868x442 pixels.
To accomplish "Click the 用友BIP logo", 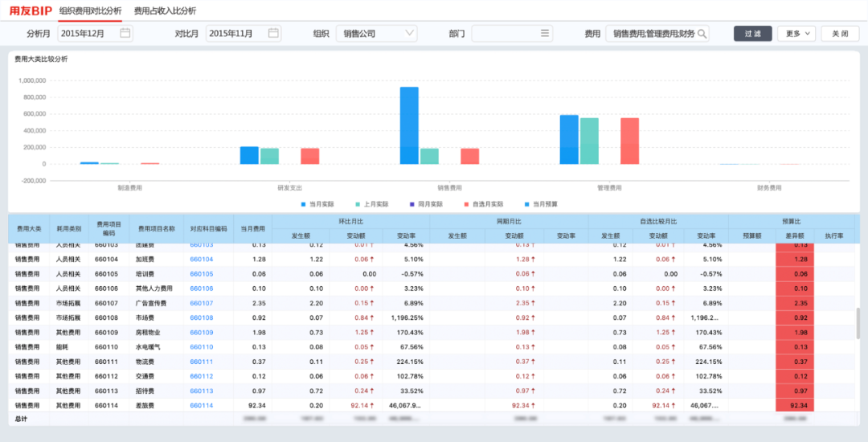I will click(x=30, y=10).
